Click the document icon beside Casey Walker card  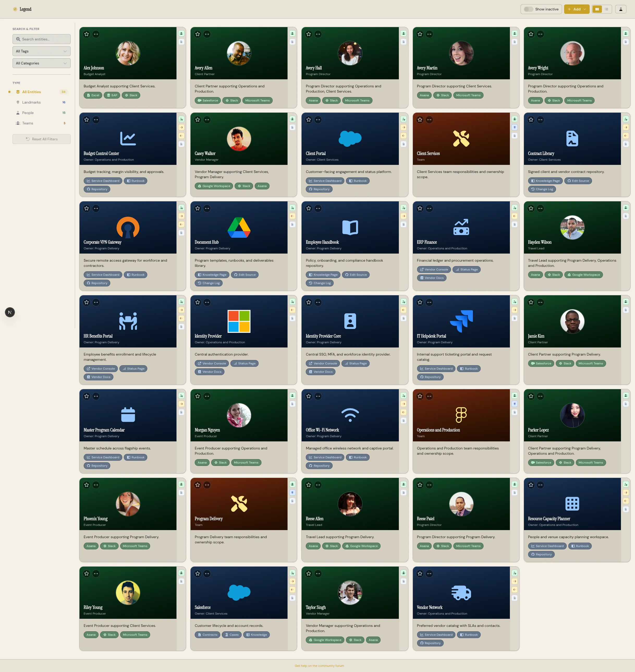(x=292, y=128)
